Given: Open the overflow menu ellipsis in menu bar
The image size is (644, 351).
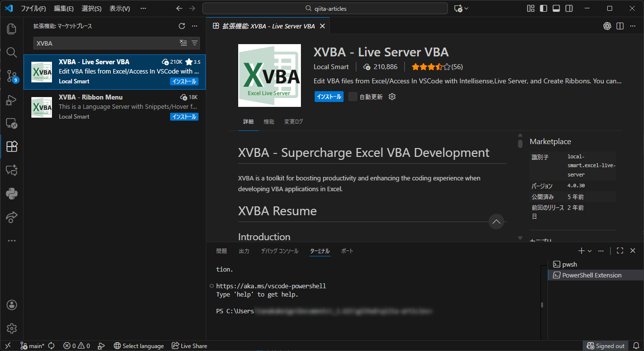Looking at the screenshot, I should [143, 8].
